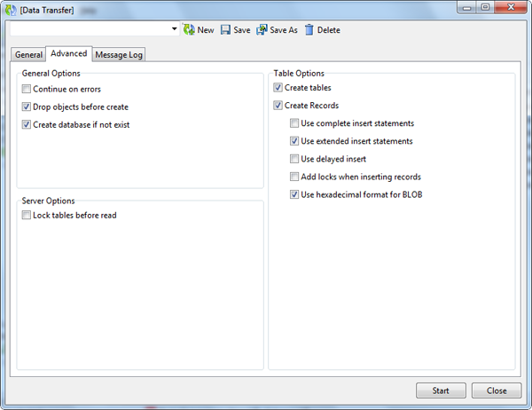The image size is (532, 410).
Task: Maximize the Data Transfer window
Action: [x=486, y=7]
